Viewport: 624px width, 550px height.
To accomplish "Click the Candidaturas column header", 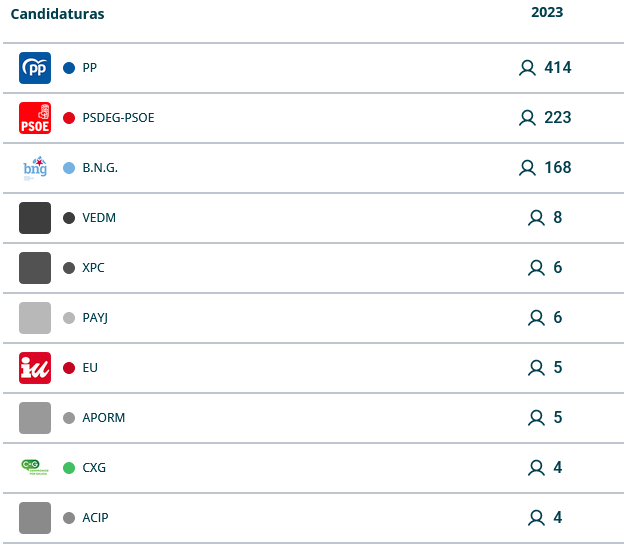I will pos(58,14).
